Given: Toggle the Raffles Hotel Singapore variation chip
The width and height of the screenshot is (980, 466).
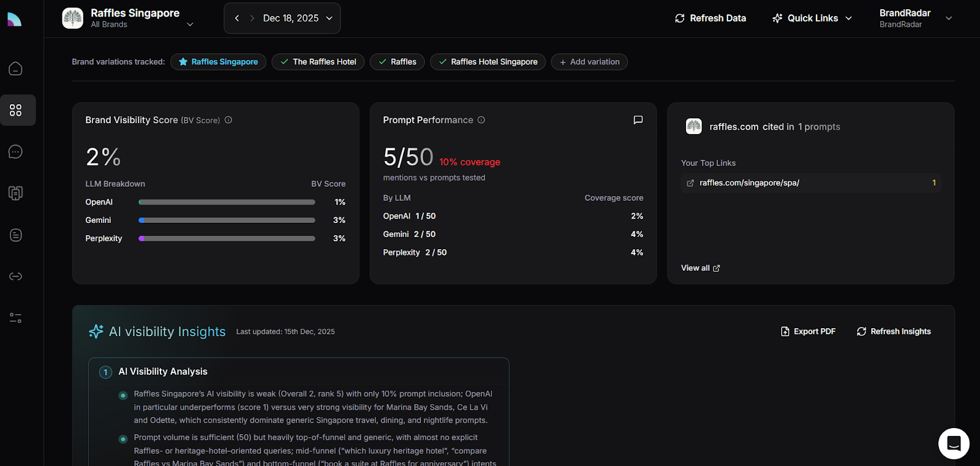Looking at the screenshot, I should click(x=488, y=62).
